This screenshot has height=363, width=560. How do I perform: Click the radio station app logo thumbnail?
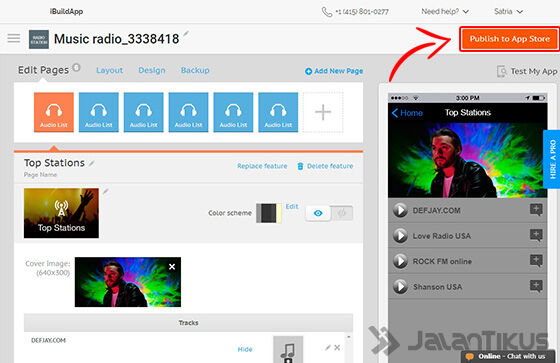pos(39,39)
